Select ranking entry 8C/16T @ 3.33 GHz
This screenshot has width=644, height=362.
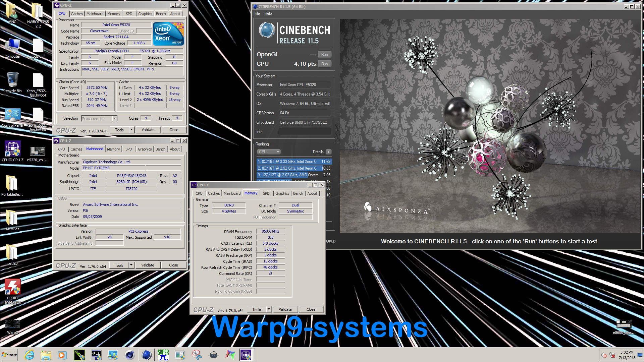tap(294, 162)
